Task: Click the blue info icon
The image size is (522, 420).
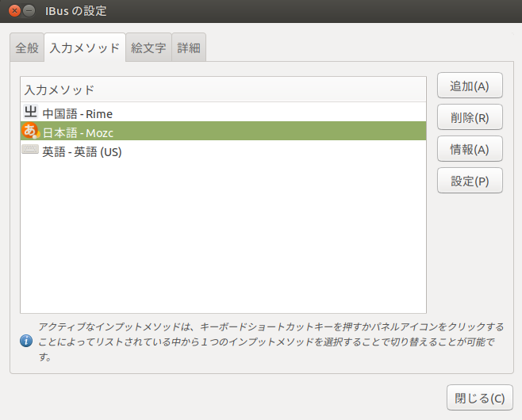Action: [26, 341]
